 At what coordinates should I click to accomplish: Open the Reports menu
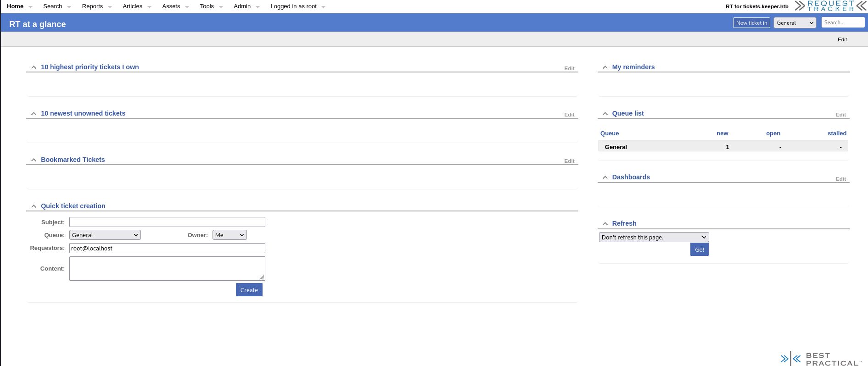pos(92,6)
